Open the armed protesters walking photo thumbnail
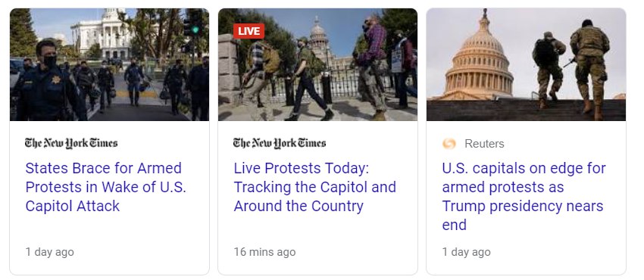 (x=317, y=64)
